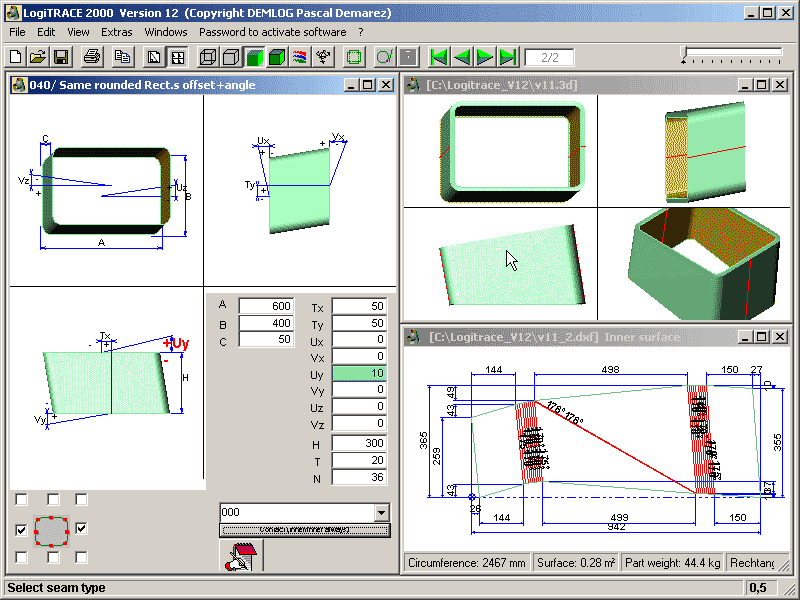Copy with the two-pages toolbar icon
Image resolution: width=800 pixels, height=600 pixels.
coord(122,57)
